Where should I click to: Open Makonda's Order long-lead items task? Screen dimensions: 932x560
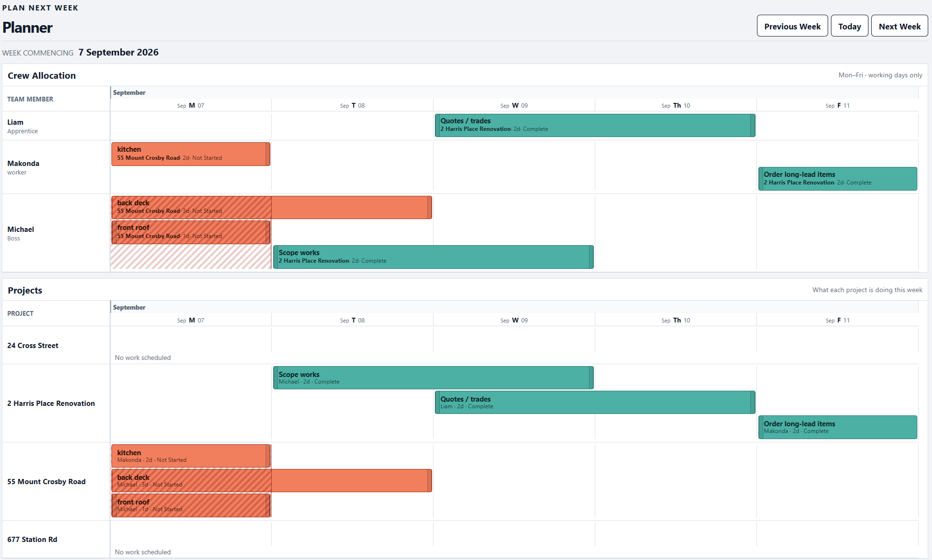(x=837, y=179)
